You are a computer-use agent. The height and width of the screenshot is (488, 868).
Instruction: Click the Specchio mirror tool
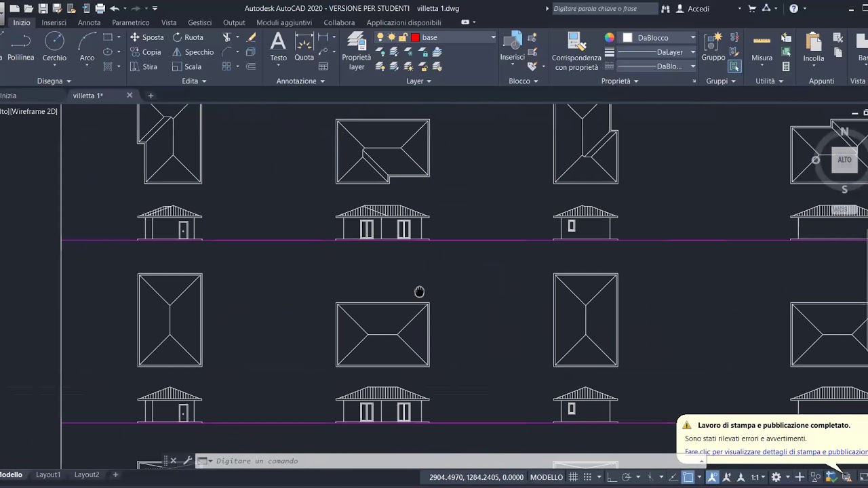(x=193, y=52)
